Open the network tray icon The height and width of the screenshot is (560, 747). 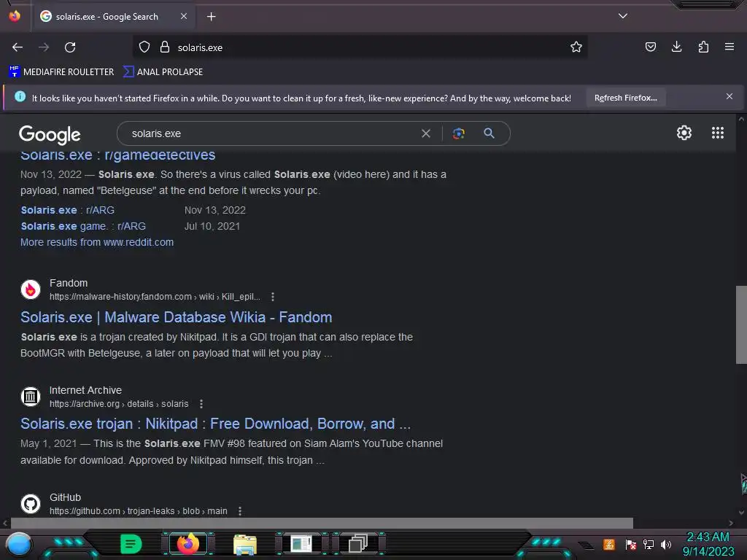tap(648, 544)
